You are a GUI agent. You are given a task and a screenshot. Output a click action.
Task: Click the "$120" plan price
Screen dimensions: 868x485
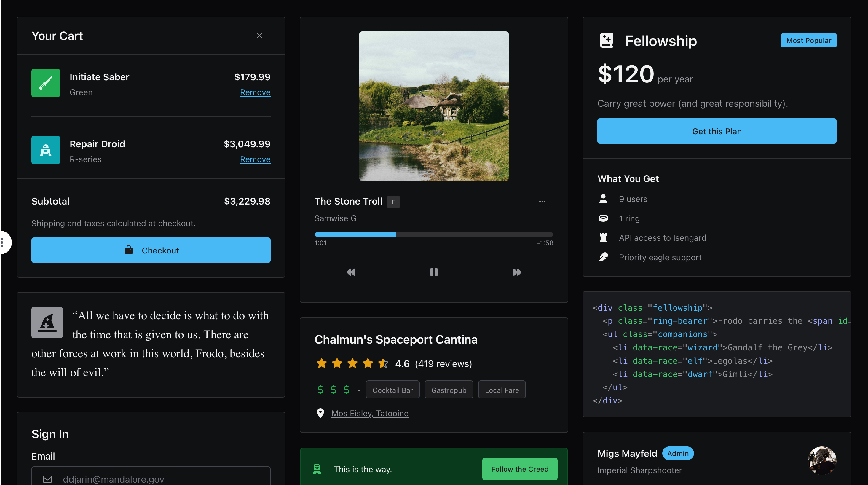[626, 74]
